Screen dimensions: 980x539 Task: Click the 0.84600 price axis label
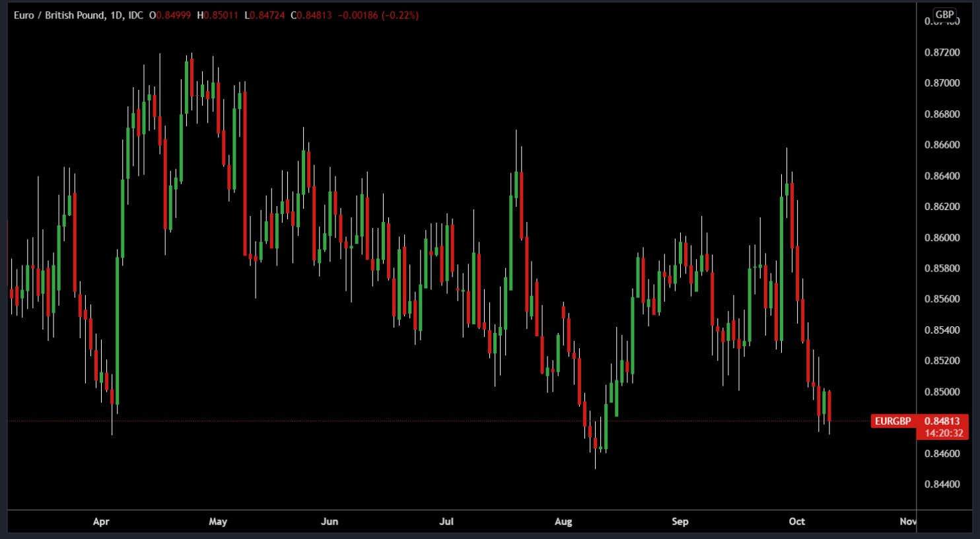point(942,454)
